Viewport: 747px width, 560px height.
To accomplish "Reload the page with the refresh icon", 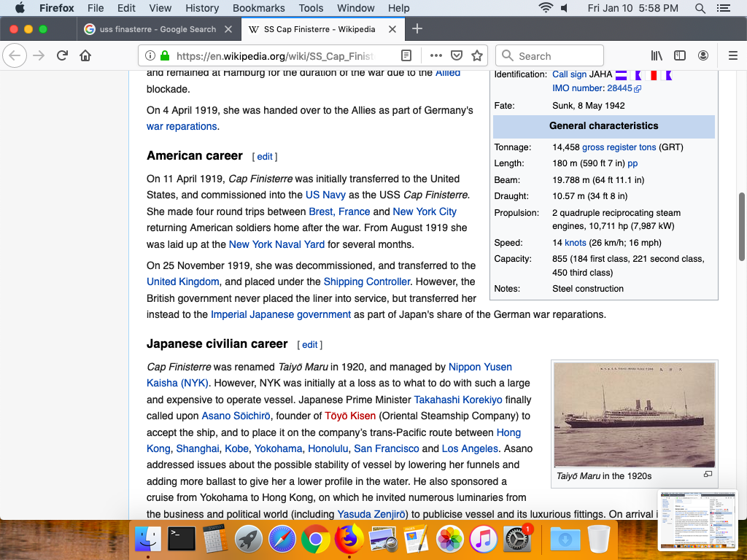I will [63, 56].
